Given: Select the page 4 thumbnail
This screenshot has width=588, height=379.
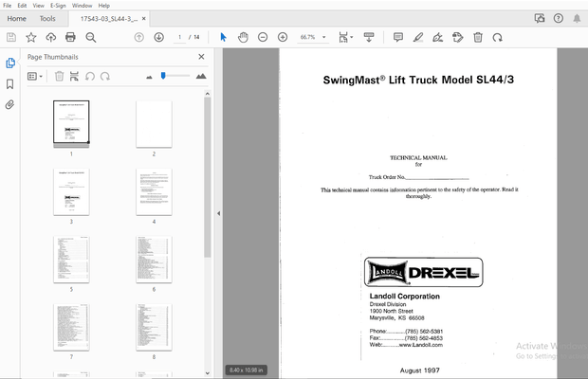Looking at the screenshot, I should tap(154, 191).
